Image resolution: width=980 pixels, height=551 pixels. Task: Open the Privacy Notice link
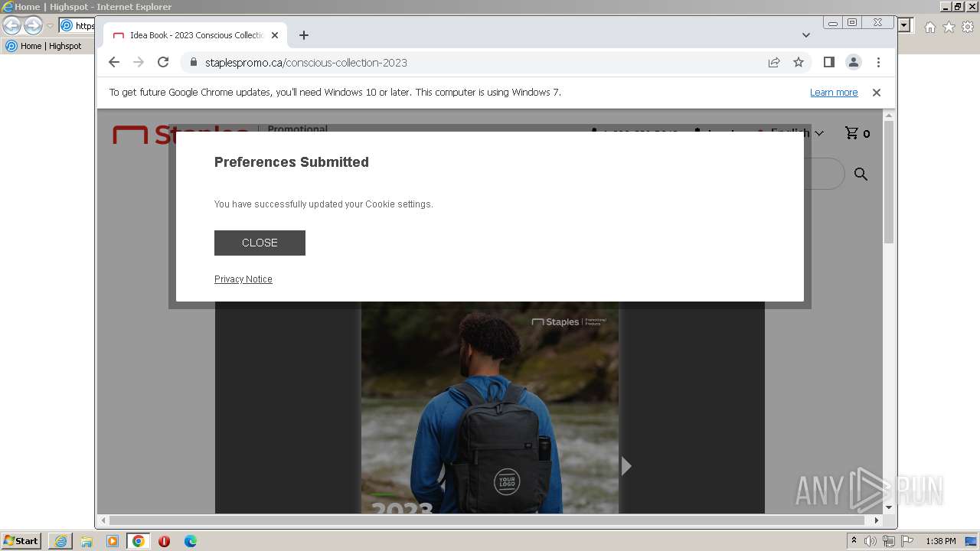[x=243, y=279]
